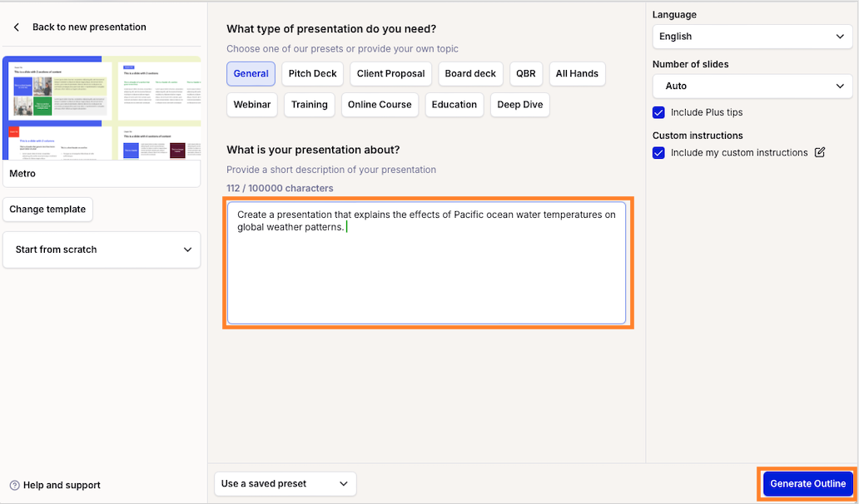Viewport: 859px width, 504px height.
Task: Select the Webinar preset
Action: point(252,105)
